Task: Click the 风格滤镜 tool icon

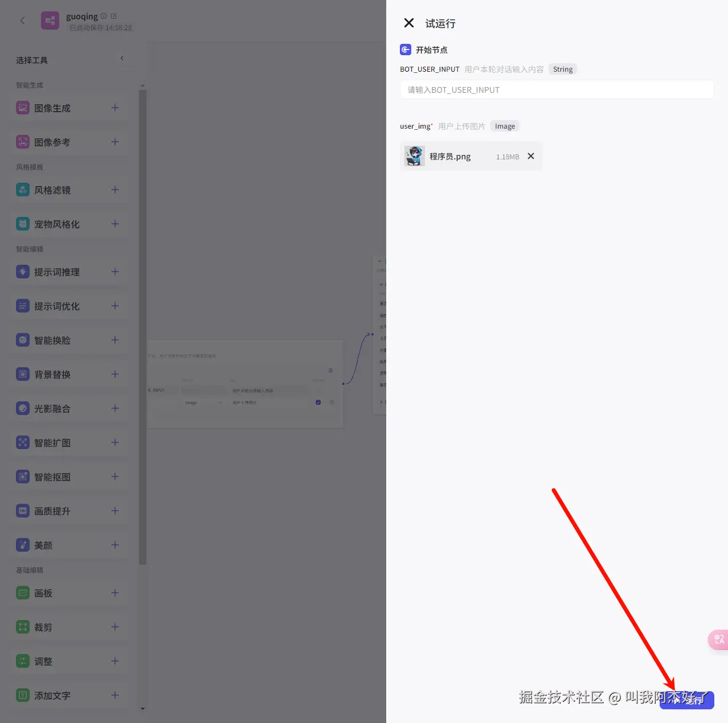Action: 23,190
